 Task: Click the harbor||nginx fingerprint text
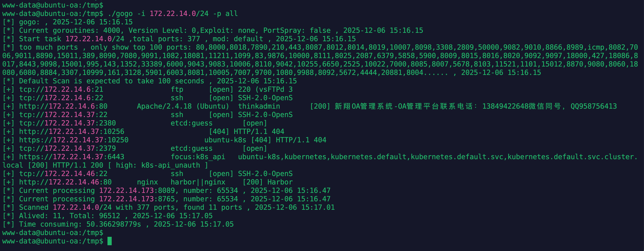coord(198,182)
